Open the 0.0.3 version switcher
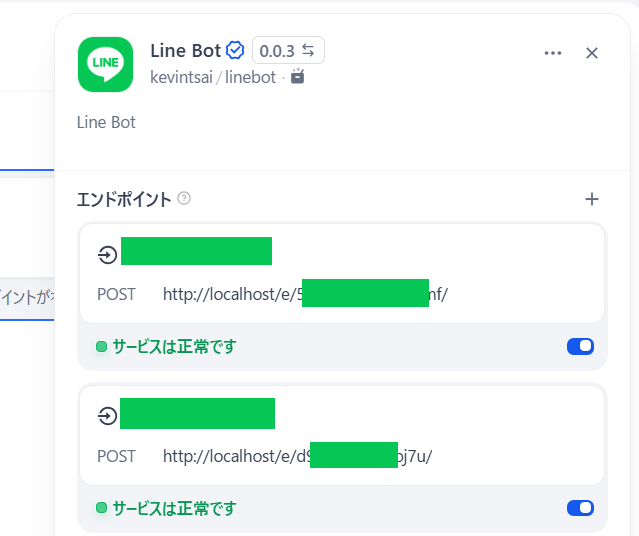Image resolution: width=639 pixels, height=536 pixels. tap(288, 50)
